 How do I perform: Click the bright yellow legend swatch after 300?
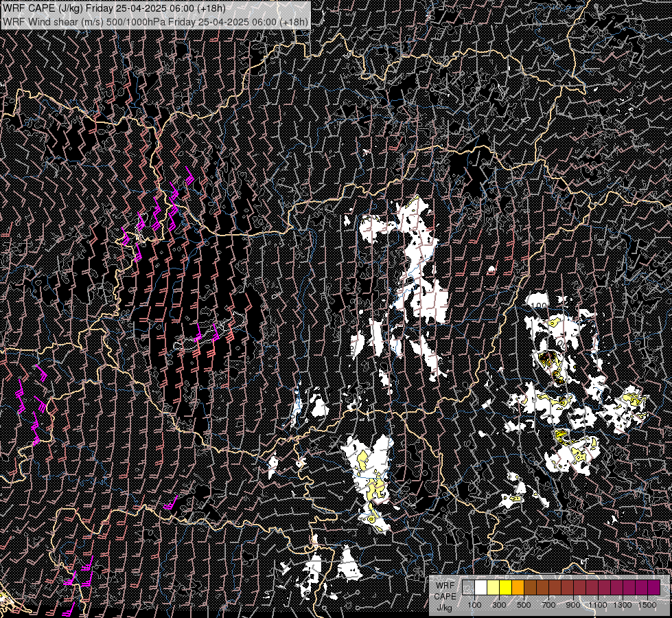pyautogui.click(x=506, y=588)
